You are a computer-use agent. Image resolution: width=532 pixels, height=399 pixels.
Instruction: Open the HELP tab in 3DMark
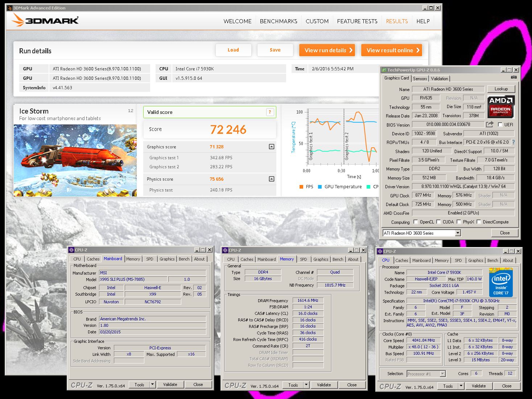pyautogui.click(x=423, y=21)
